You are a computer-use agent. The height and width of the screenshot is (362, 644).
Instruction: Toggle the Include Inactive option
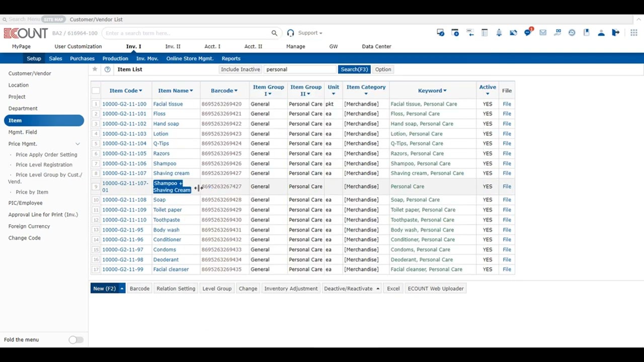tap(240, 69)
